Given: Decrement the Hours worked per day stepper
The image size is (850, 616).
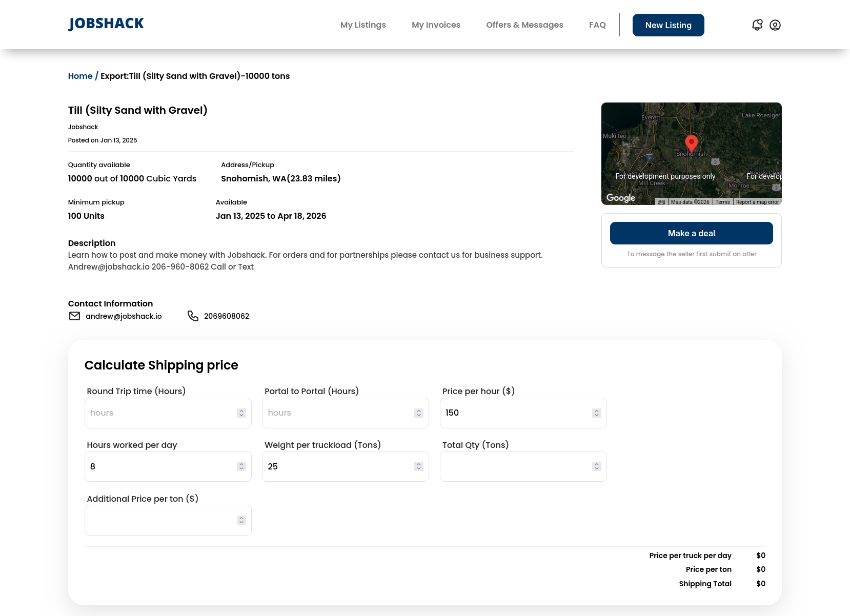Looking at the screenshot, I should tap(241, 468).
